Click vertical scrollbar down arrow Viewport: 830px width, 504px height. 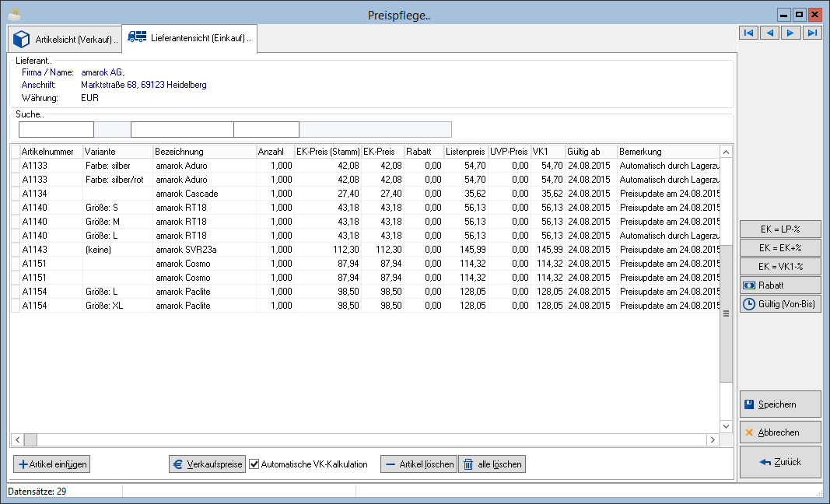[x=727, y=426]
